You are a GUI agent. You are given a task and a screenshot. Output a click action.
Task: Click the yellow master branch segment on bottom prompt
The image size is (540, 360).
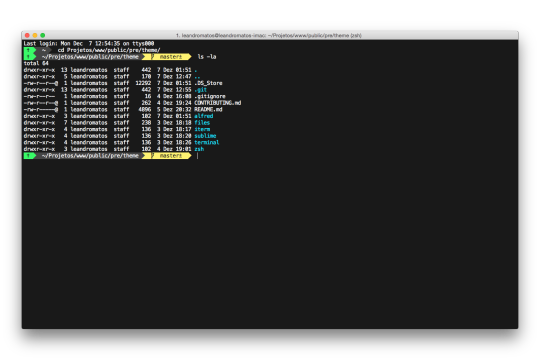[167, 156]
